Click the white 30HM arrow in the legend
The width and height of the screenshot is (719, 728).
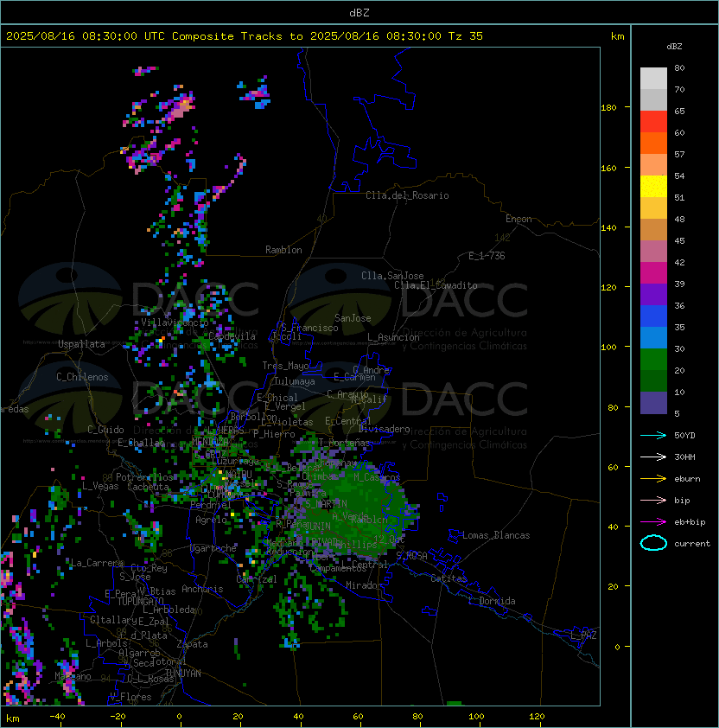(653, 457)
